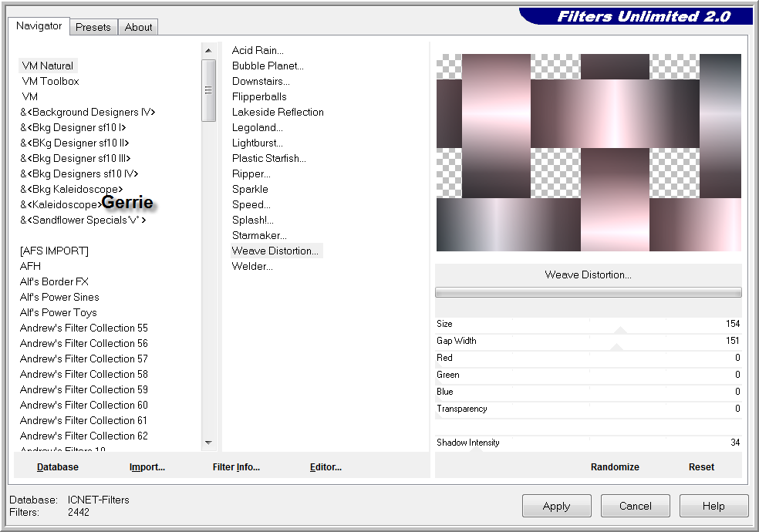The height and width of the screenshot is (532, 759).
Task: Switch to the Presets tab
Action: click(x=93, y=27)
